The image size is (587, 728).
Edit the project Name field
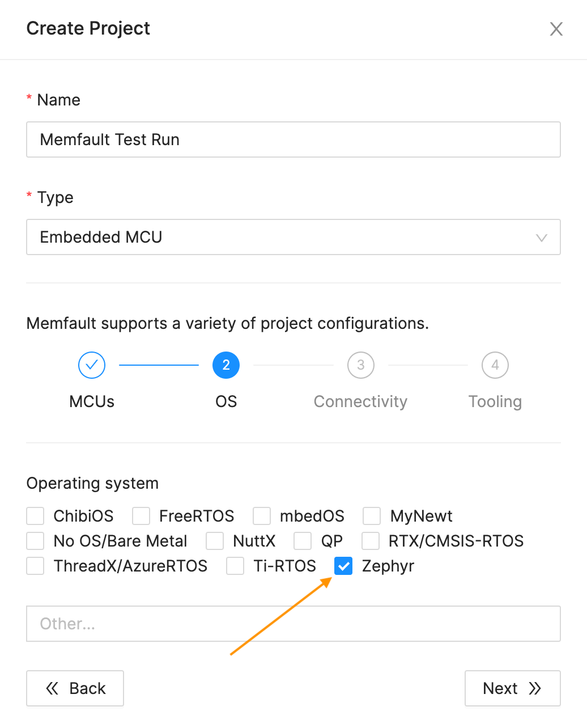click(293, 139)
